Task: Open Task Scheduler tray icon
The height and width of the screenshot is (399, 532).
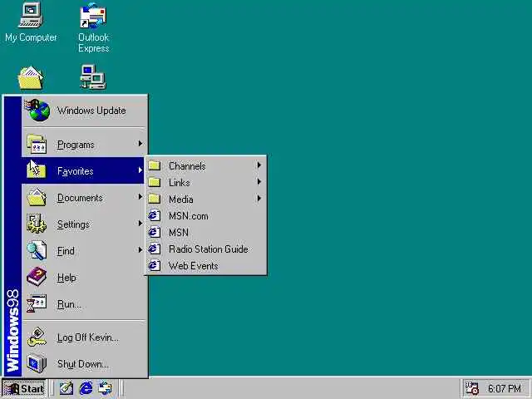Action: click(x=471, y=388)
